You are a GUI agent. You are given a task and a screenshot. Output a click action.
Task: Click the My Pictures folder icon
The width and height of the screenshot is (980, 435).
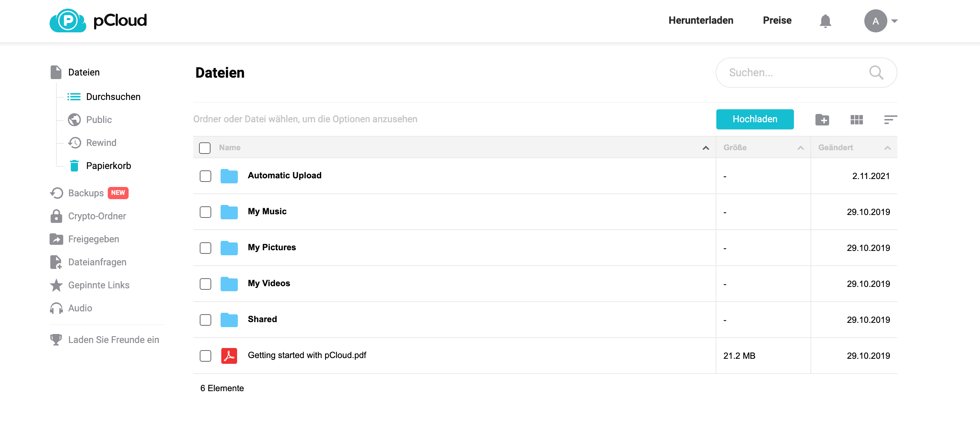pyautogui.click(x=229, y=248)
